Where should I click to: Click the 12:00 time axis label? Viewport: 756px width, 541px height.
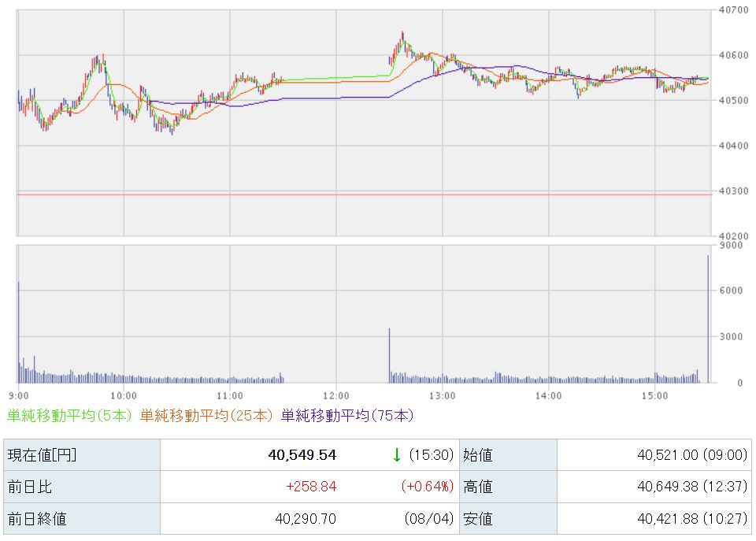pyautogui.click(x=336, y=396)
